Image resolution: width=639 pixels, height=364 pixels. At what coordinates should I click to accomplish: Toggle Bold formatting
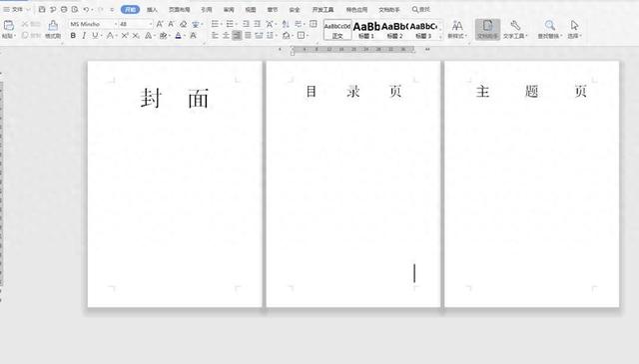[73, 36]
